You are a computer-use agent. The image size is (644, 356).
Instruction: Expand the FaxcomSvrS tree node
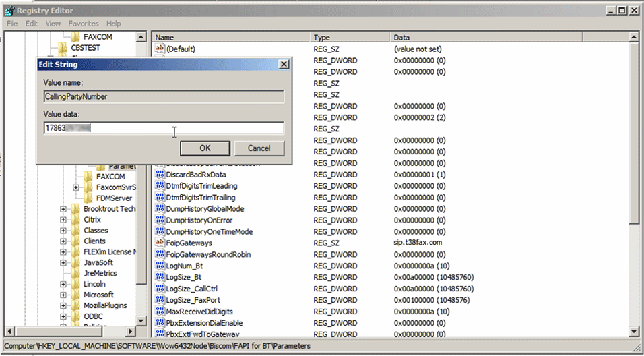point(75,187)
